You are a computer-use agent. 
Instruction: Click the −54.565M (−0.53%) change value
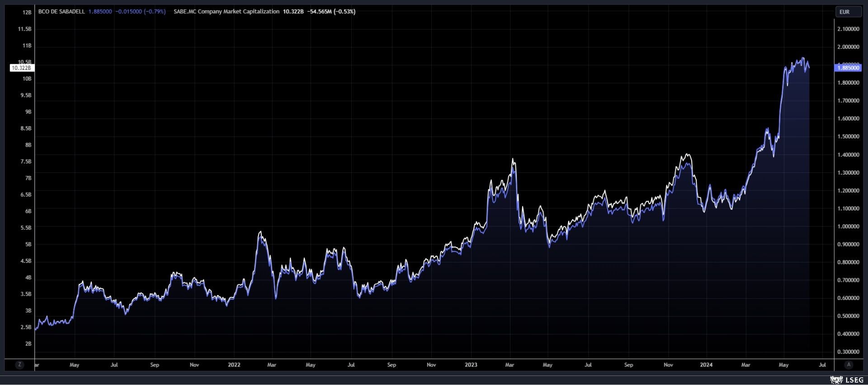click(331, 12)
